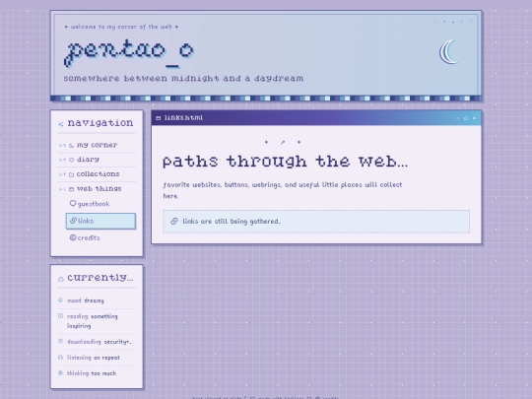Click the 'paths through the web...' heading
532x399 pixels.
(x=285, y=162)
